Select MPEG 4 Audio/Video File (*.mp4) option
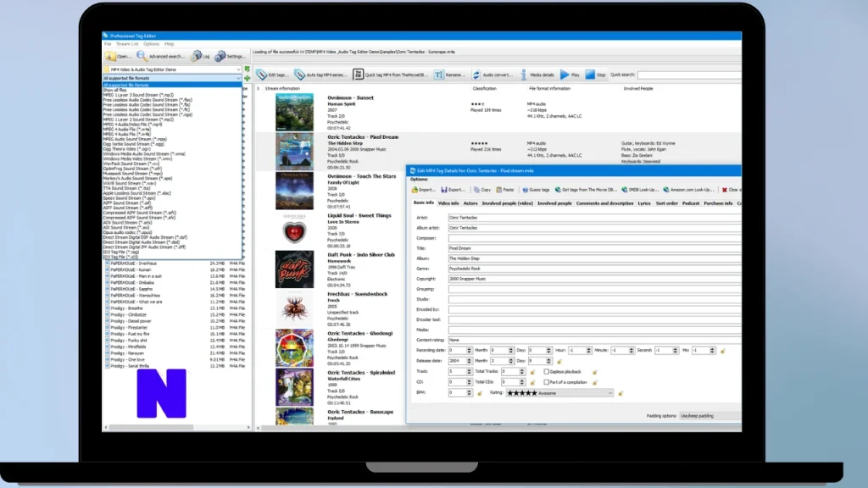The height and width of the screenshot is (488, 868). click(172, 125)
